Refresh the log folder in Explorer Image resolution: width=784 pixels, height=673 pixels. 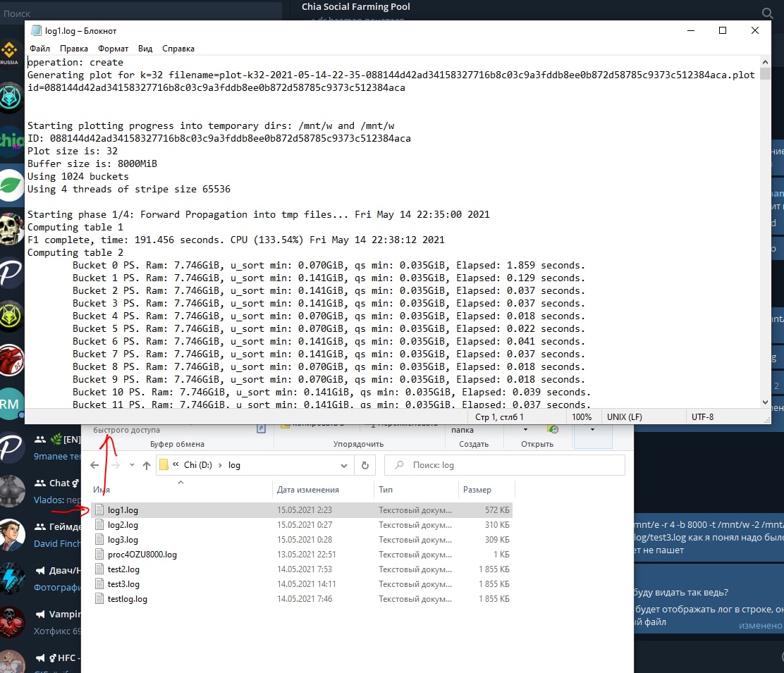pos(365,466)
